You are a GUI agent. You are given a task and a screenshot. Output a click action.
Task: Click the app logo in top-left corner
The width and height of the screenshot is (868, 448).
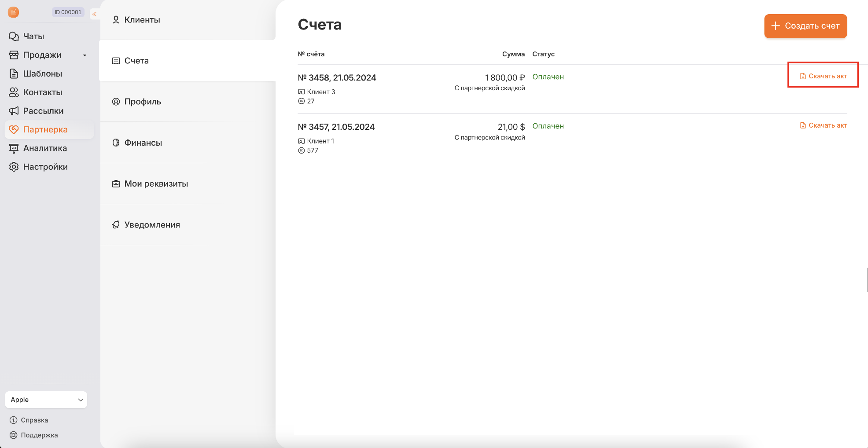(x=14, y=12)
